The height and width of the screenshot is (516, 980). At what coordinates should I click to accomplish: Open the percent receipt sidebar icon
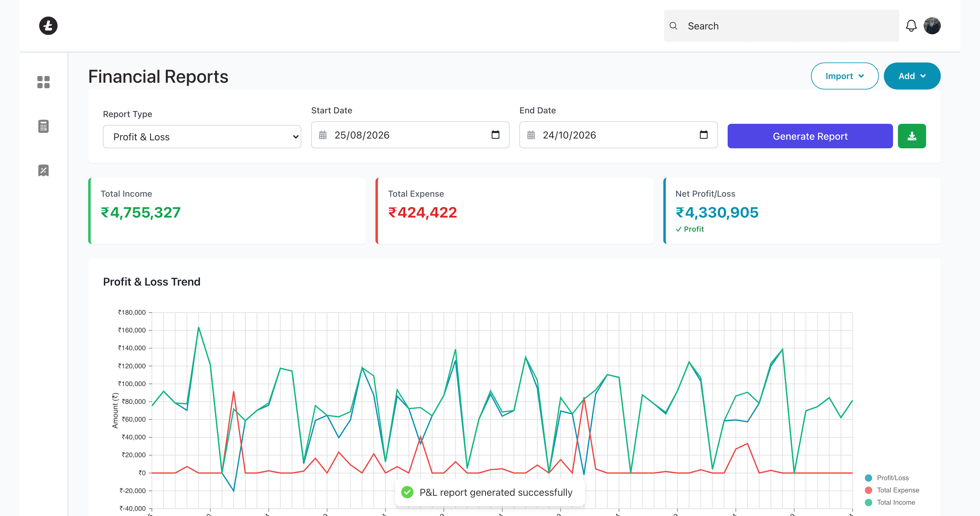click(43, 170)
